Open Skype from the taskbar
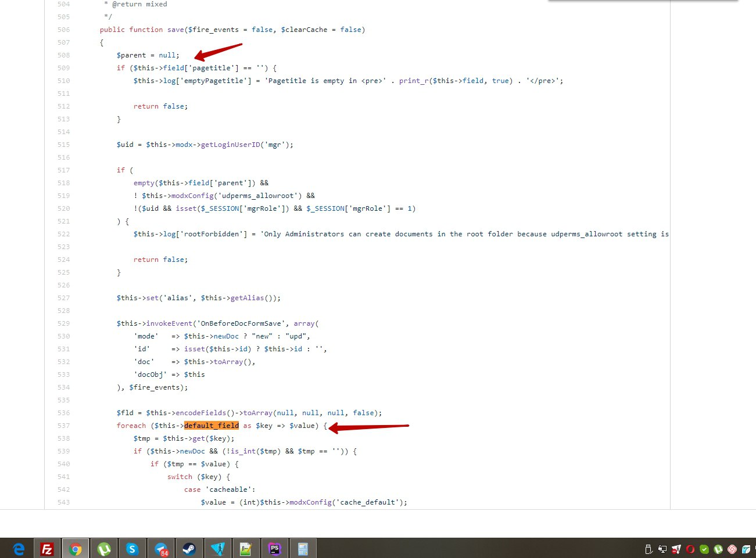Viewport: 756px width, 558px height. [132, 549]
